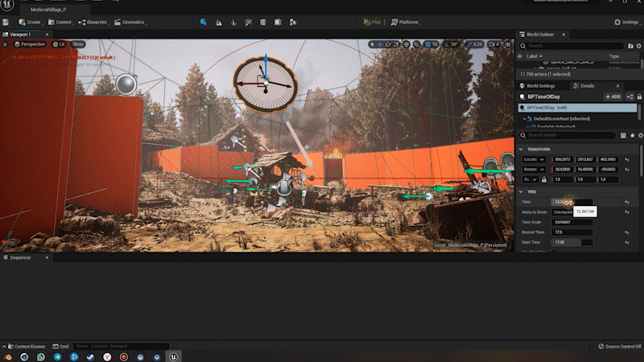644x362 pixels.
Task: Select the MedievalVillage_P level tab
Action: click(x=48, y=10)
